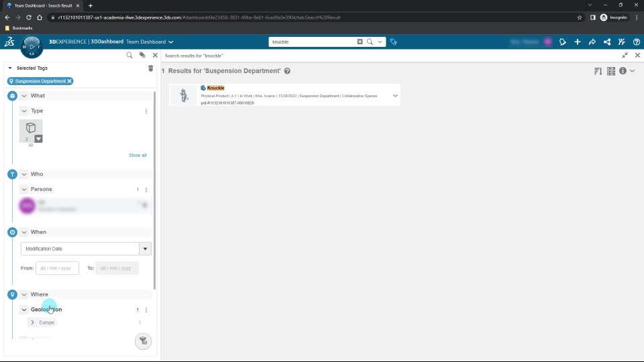Screen dimensions: 644x362
Task: Reload the browser page
Action: [x=29, y=17]
